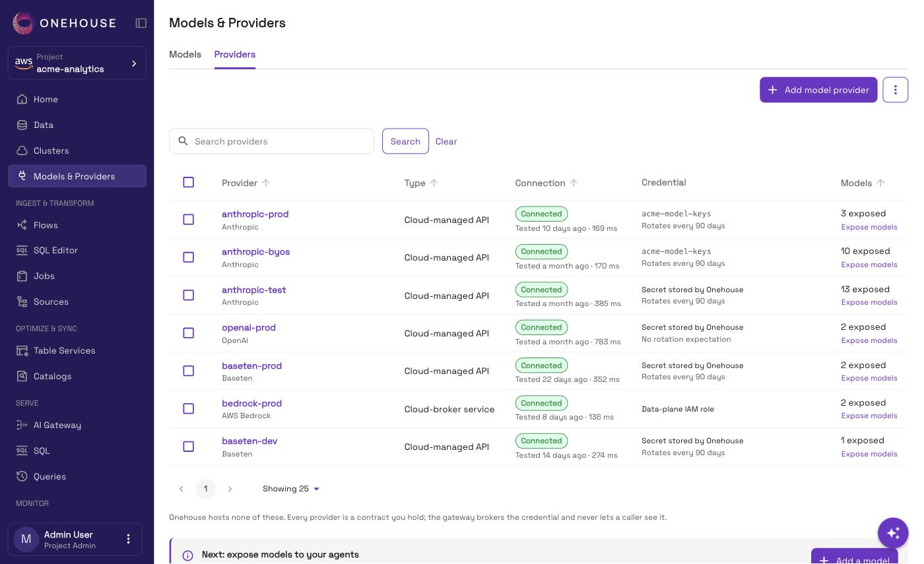Screen dimensions: 924x564
Task: Collapse the sidebar panel icon
Action: (x=141, y=23)
